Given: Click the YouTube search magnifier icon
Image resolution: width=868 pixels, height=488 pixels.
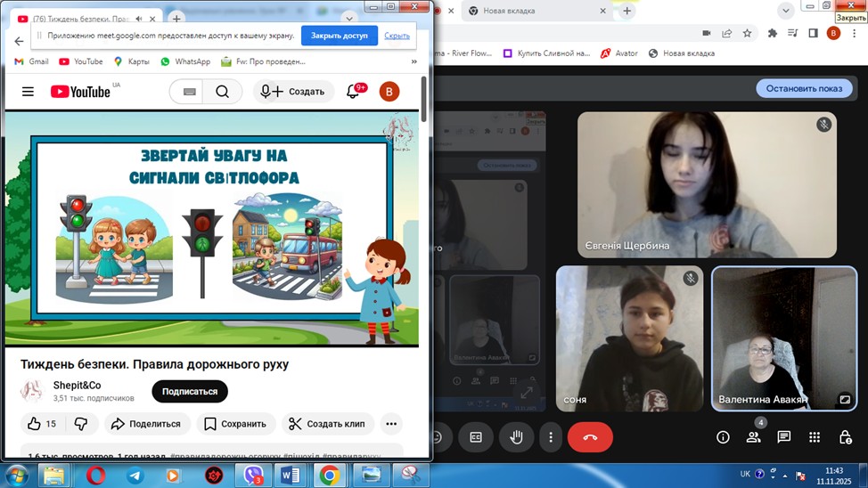Looking at the screenshot, I should (222, 92).
